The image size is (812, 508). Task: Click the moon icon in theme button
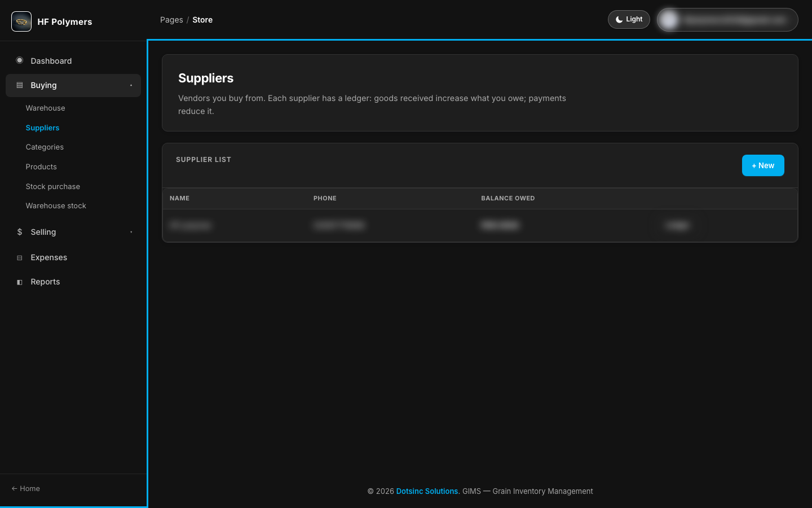619,19
